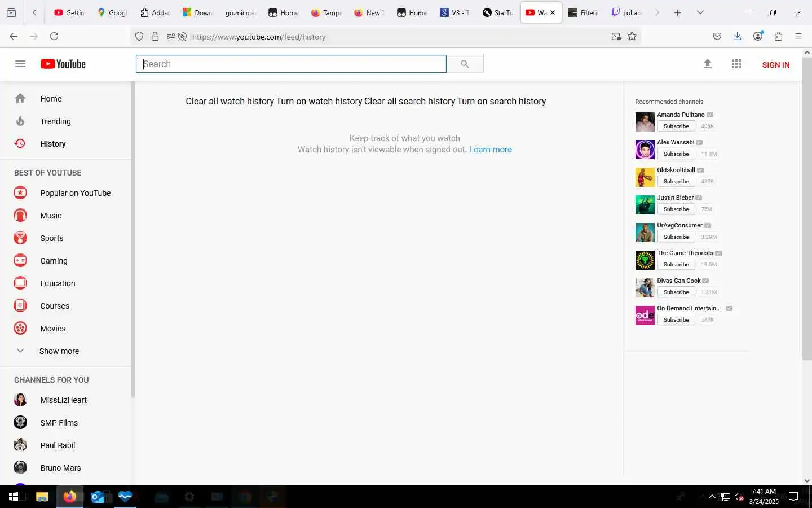Click the Home icon in sidebar

click(x=20, y=99)
